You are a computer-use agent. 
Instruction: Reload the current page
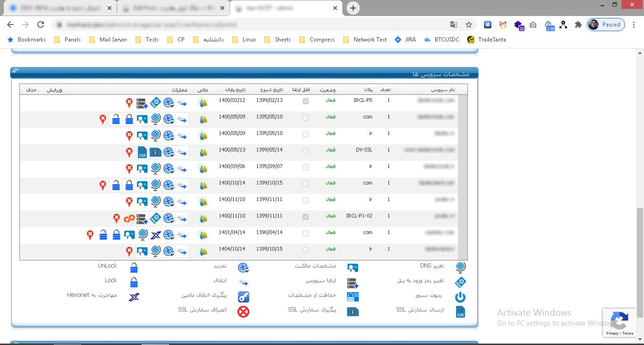(x=41, y=25)
